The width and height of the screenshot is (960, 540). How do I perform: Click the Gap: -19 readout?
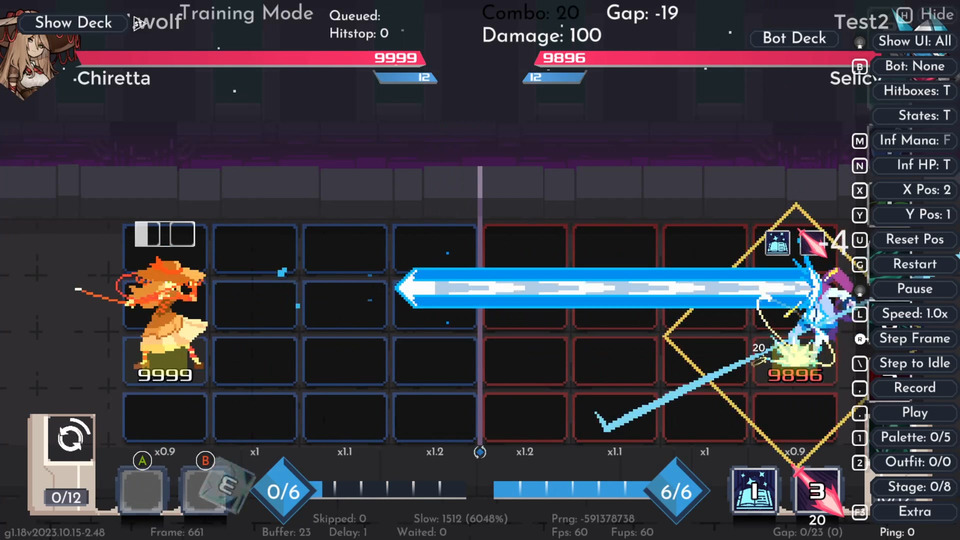click(x=642, y=13)
